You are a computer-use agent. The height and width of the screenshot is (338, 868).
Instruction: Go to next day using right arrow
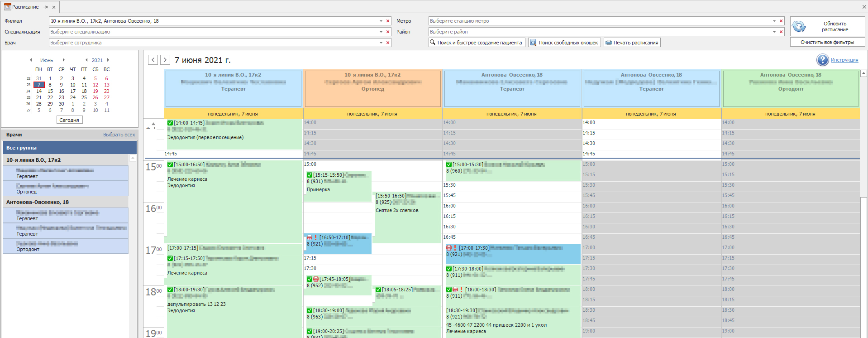pyautogui.click(x=165, y=60)
